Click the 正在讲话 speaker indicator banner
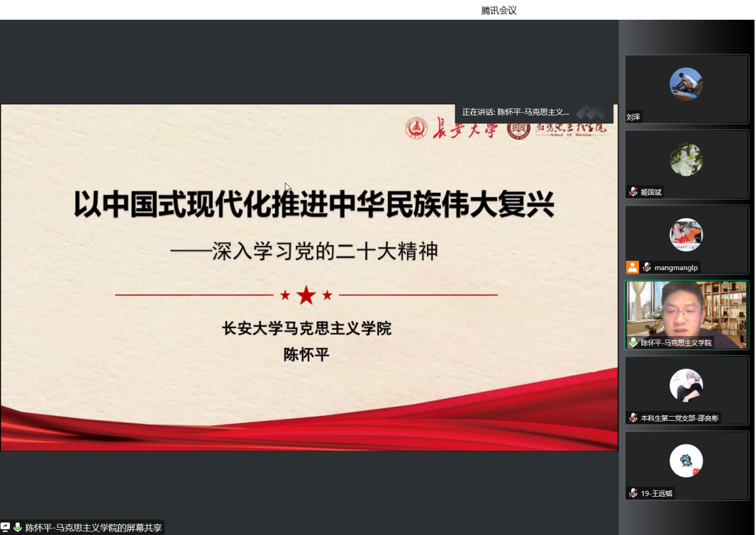This screenshot has height=535, width=756. [x=515, y=112]
